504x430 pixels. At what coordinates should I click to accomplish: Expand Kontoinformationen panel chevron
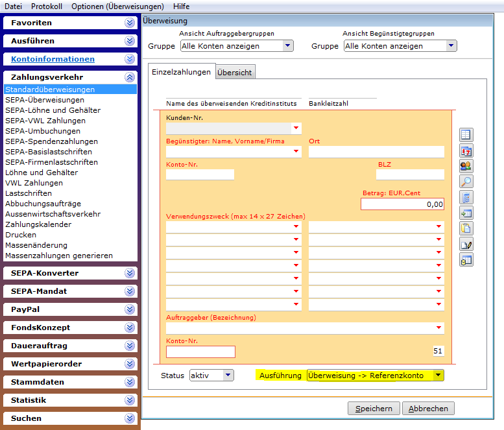[x=130, y=59]
